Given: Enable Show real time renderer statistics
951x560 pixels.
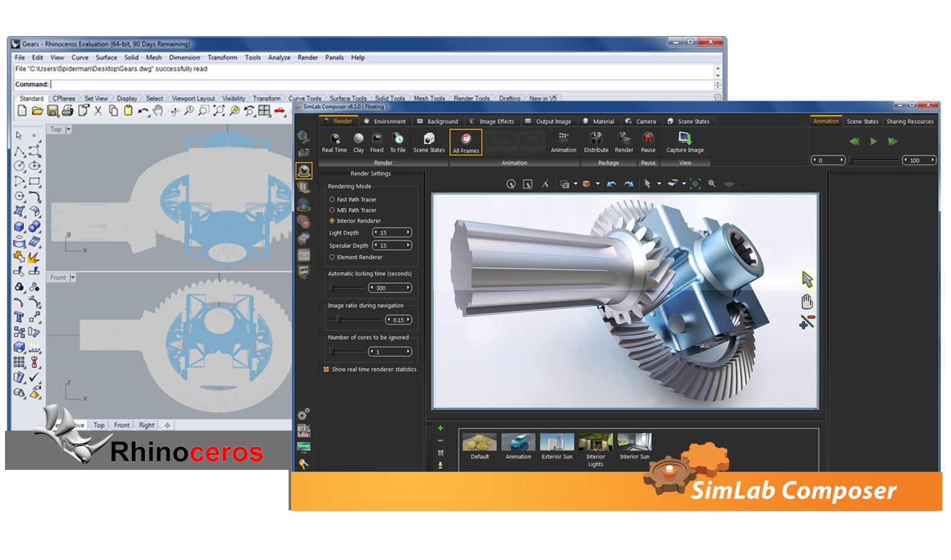Looking at the screenshot, I should (326, 369).
